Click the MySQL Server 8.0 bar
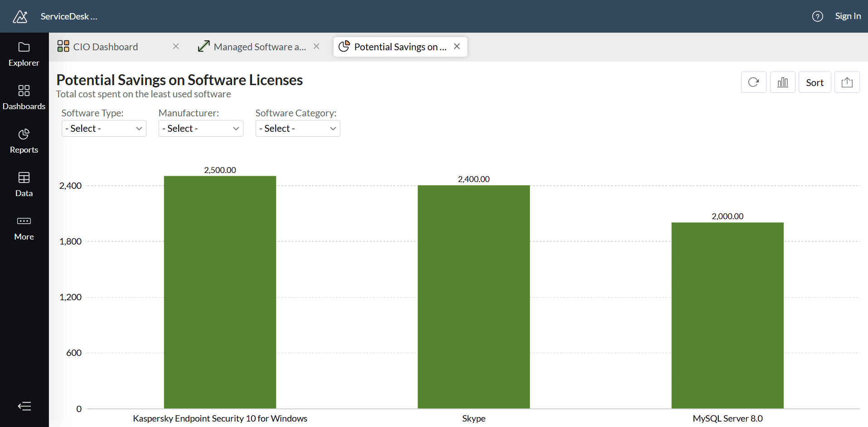The image size is (868, 427). (x=727, y=315)
